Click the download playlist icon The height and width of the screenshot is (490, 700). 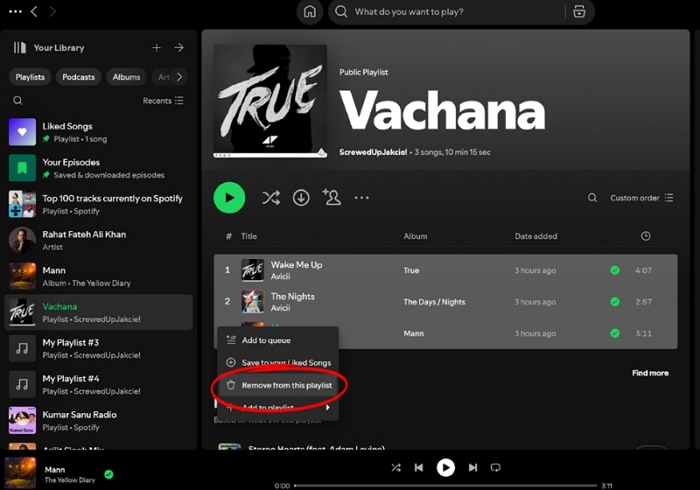[301, 198]
